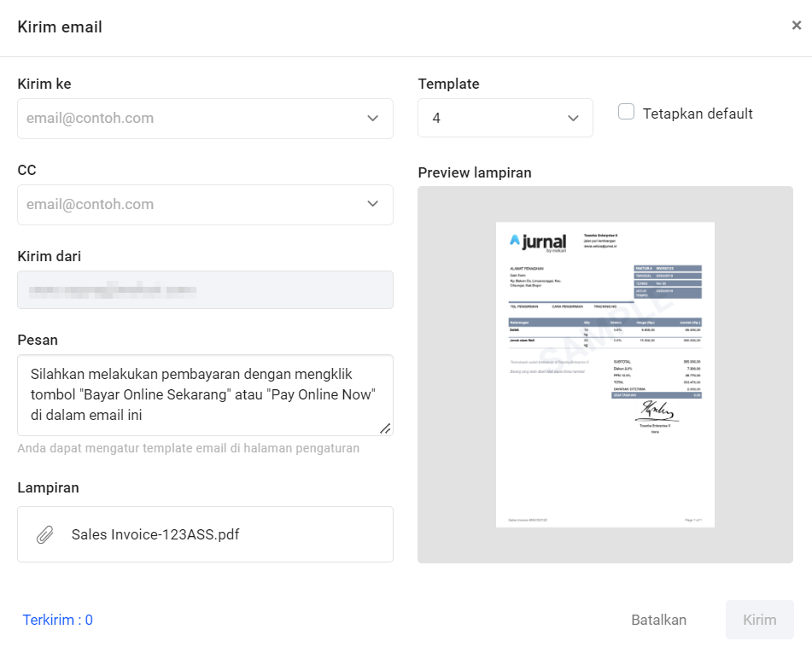Expand the CC recipients dropdown arrow
812x647 pixels.
372,204
